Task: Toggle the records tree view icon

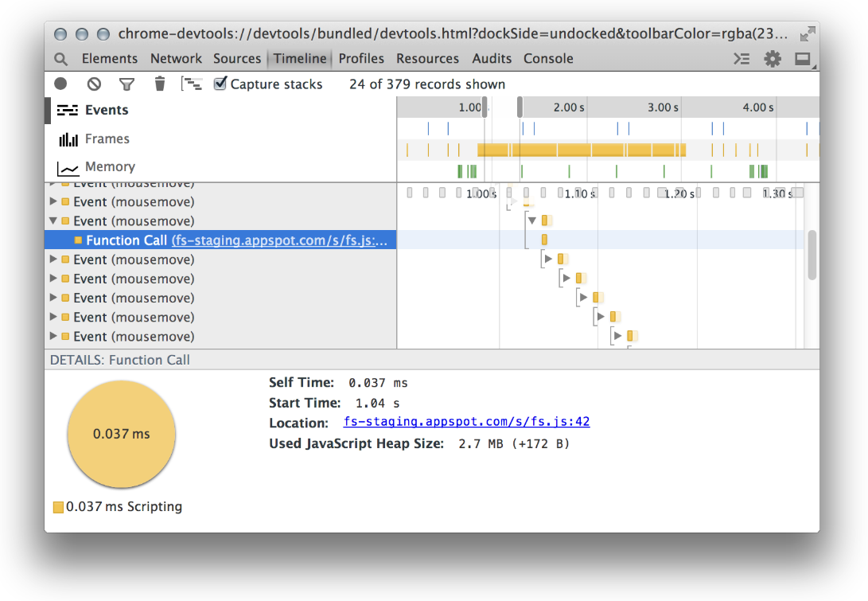Action: pyautogui.click(x=192, y=84)
